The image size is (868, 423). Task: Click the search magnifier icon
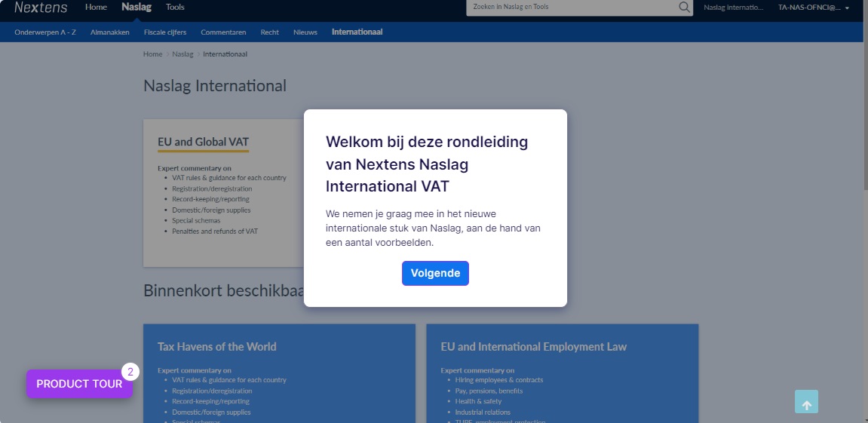pyautogui.click(x=684, y=8)
